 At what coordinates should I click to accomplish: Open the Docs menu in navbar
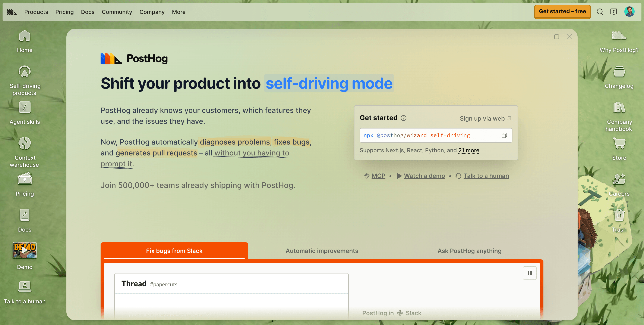coord(88,12)
